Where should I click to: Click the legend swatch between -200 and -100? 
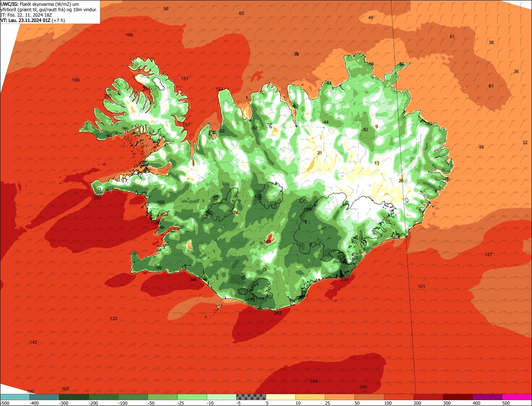[x=103, y=397]
